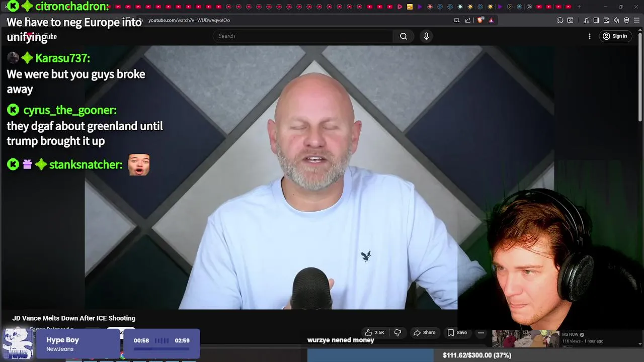
Task: Open the browser hamburger main menu
Action: tap(636, 20)
